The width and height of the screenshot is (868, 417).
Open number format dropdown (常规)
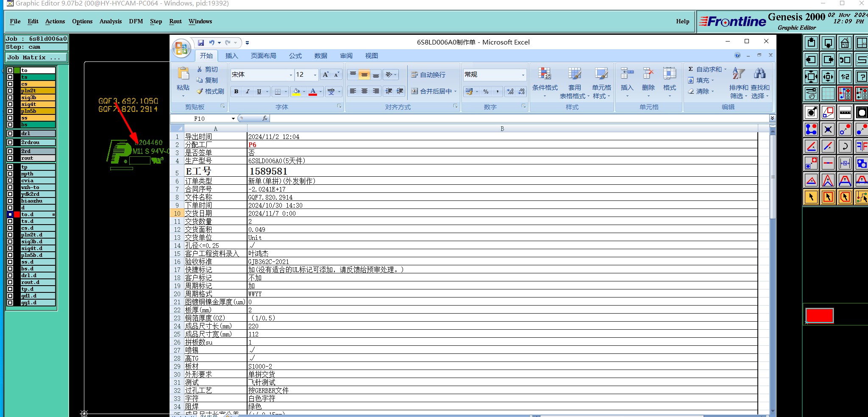[x=523, y=75]
